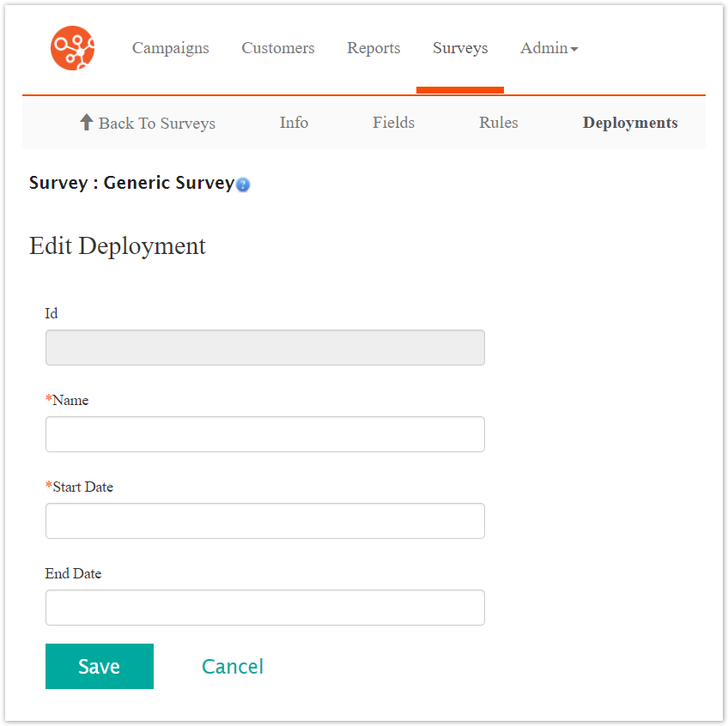Click the End Date input field
This screenshot has height=726, width=728.
click(265, 608)
